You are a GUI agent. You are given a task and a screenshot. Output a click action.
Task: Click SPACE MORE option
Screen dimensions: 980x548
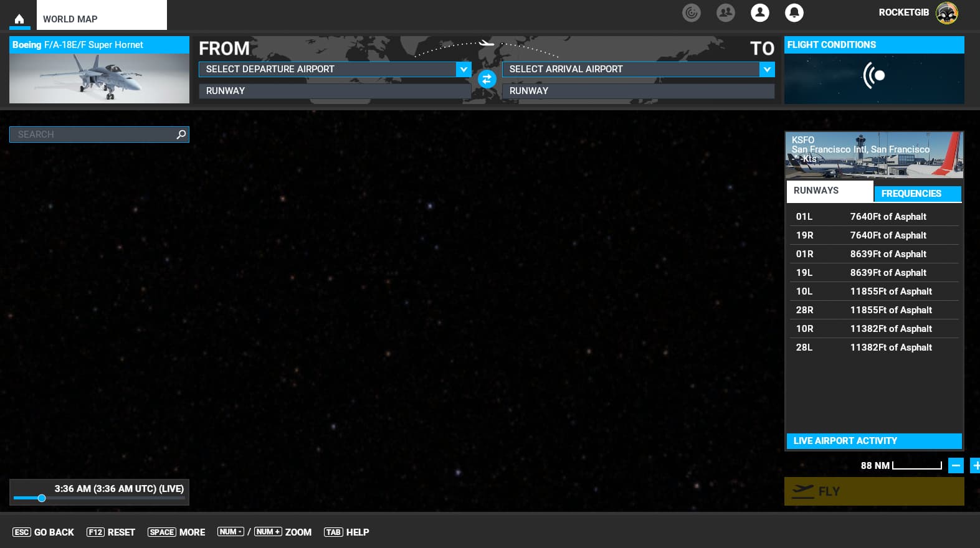pyautogui.click(x=176, y=532)
